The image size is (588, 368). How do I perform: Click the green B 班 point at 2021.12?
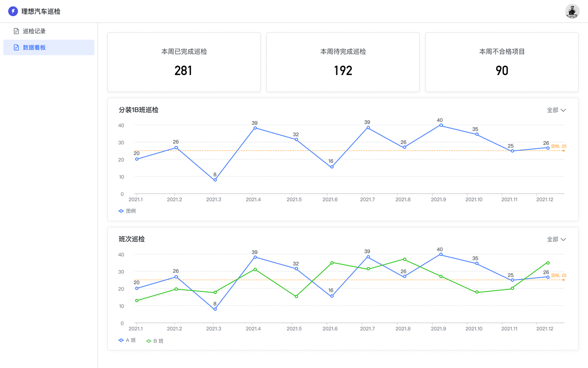click(548, 263)
